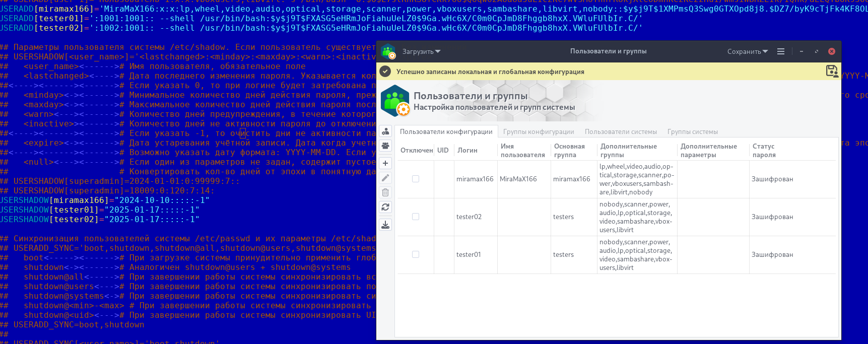The width and height of the screenshot is (868, 344).
Task: Click the pencil edit user icon
Action: (x=385, y=178)
